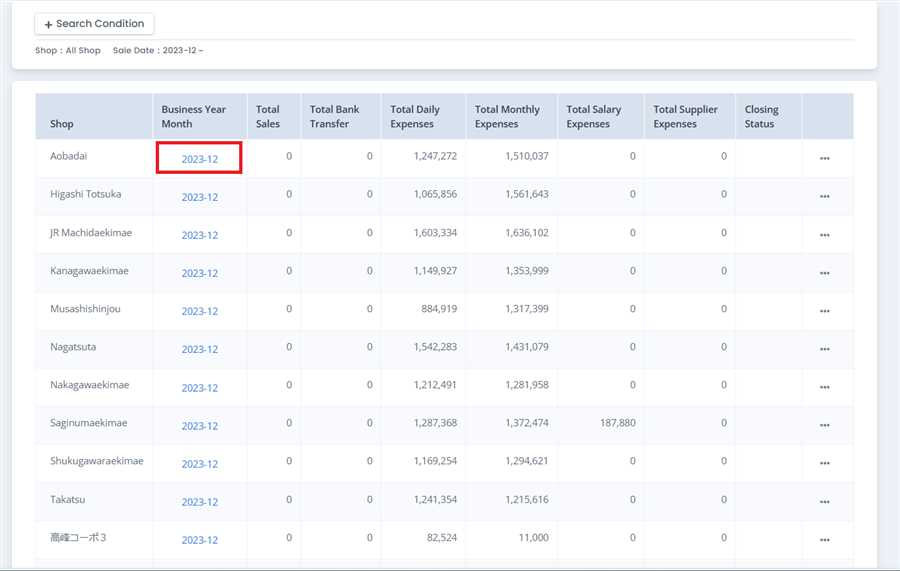Open Nagatsuta's 2023-12 business month link
Screen dimensions: 900x571
click(x=199, y=349)
